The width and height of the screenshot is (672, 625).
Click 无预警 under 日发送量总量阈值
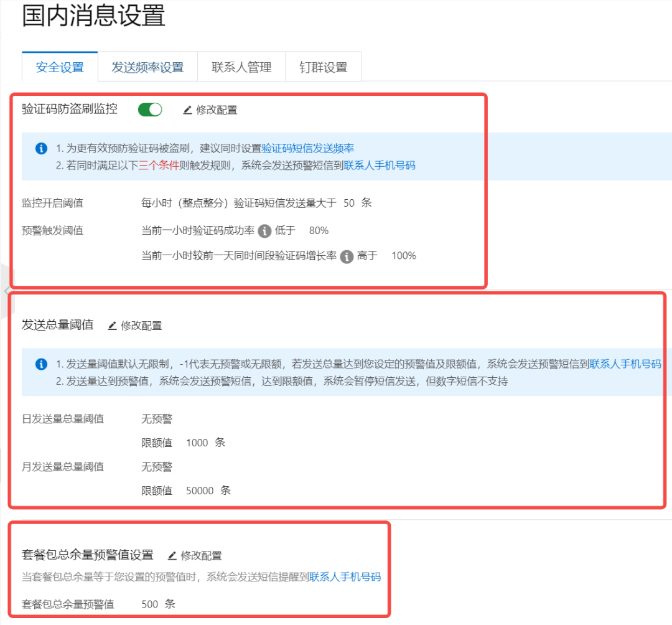click(157, 419)
